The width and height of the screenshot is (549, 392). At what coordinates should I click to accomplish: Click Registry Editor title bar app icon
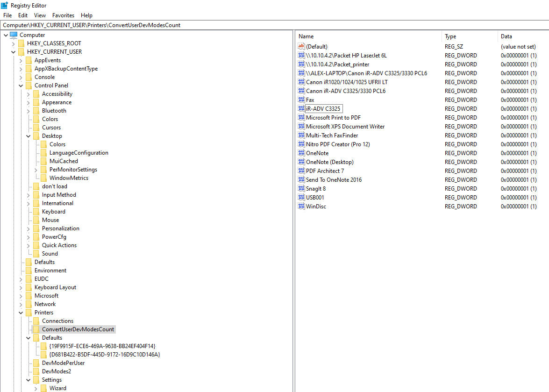pos(5,5)
